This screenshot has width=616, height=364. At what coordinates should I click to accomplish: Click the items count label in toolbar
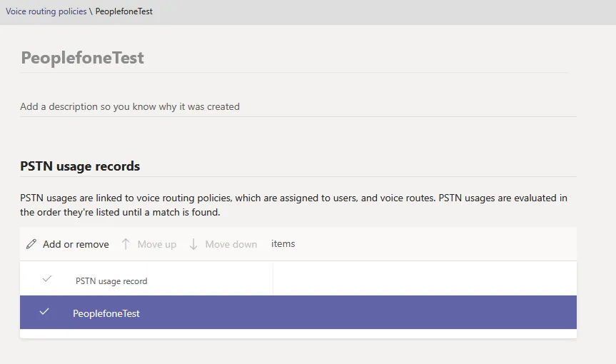(x=283, y=244)
